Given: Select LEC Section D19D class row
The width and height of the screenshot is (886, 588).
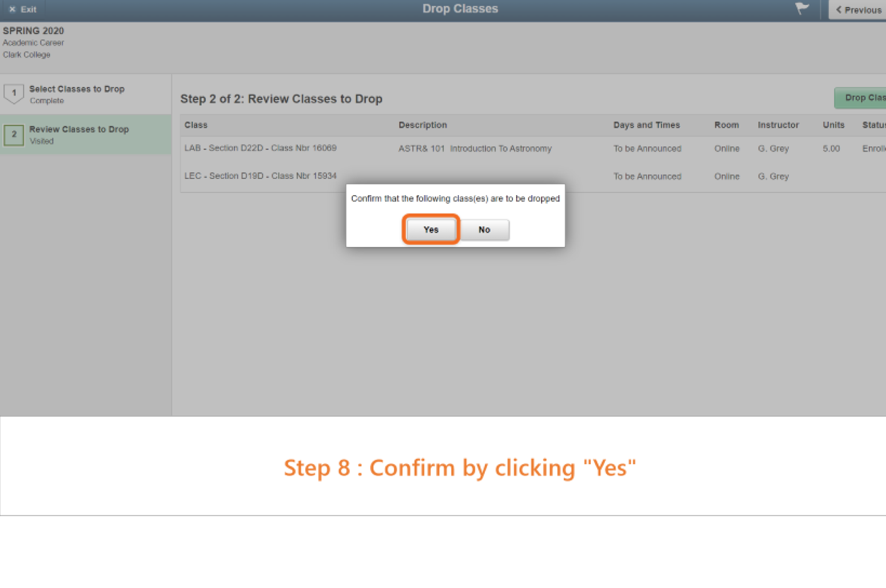Looking at the screenshot, I should (260, 176).
